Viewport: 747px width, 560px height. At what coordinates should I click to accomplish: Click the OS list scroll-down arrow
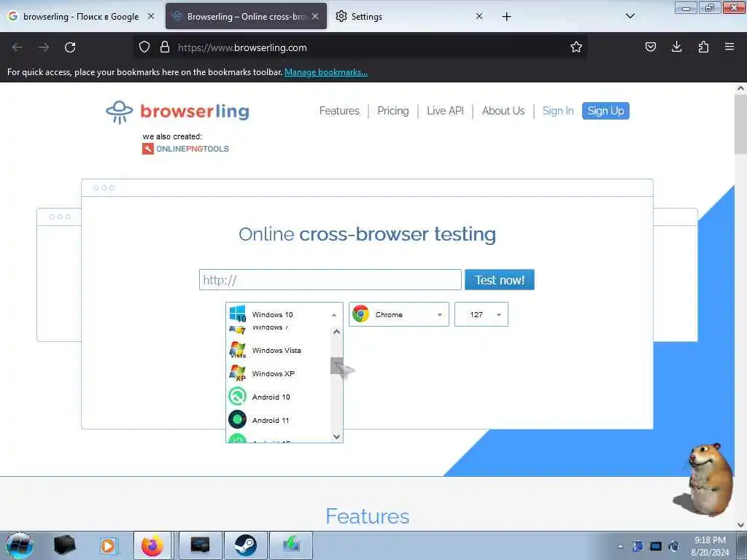click(x=337, y=437)
